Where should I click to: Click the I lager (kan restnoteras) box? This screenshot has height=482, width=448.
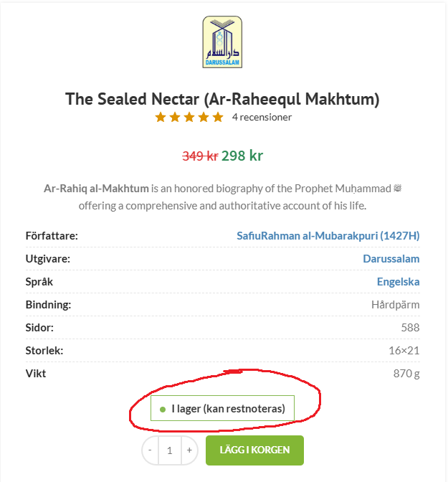pos(222,409)
